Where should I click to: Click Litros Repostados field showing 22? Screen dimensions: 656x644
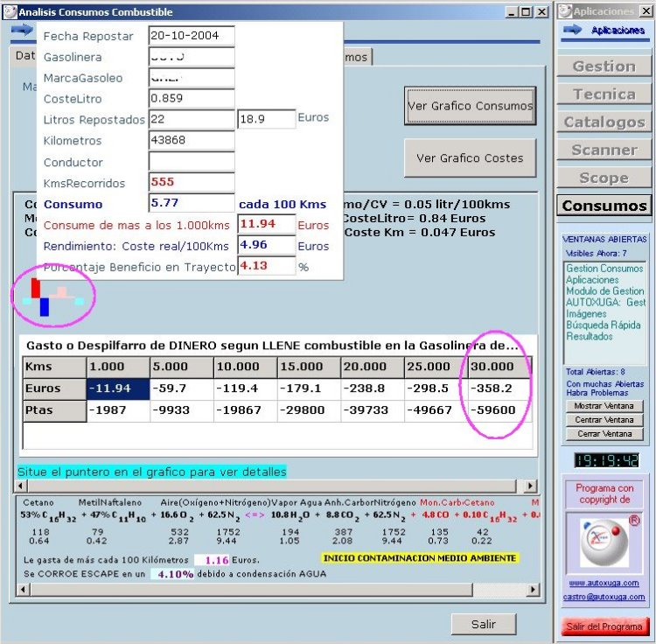pos(192,119)
